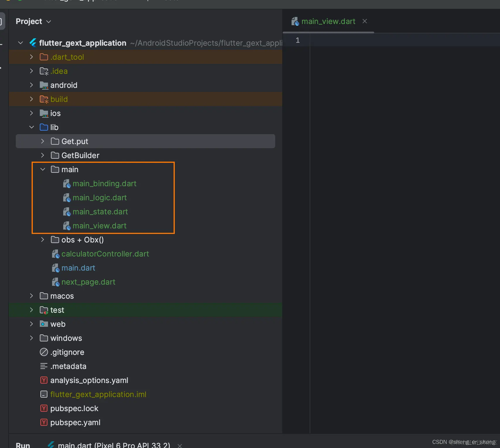500x448 pixels.
Task: Select the main.dart (Pixel 6 Pro) run tab
Action: click(x=114, y=445)
